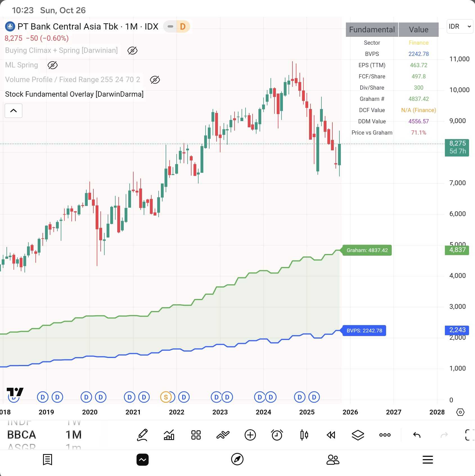Open the chart type candles icon

click(x=304, y=435)
